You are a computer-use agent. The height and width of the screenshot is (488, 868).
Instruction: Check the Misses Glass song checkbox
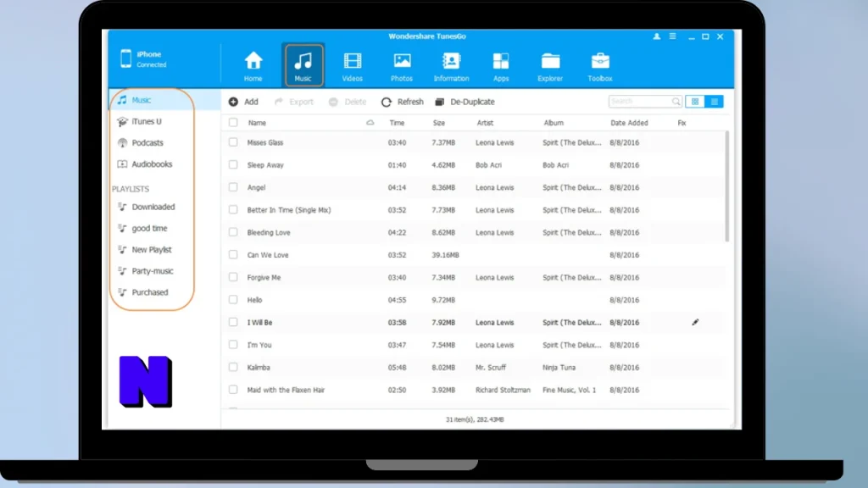tap(233, 142)
